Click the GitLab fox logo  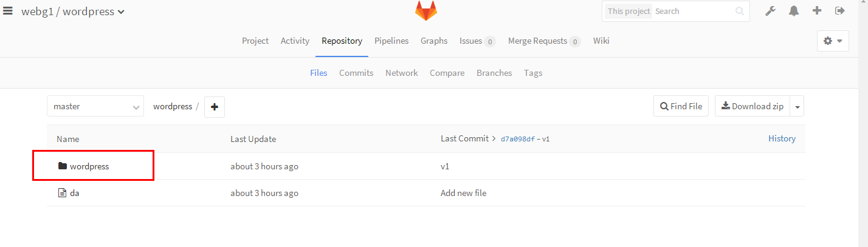(425, 11)
